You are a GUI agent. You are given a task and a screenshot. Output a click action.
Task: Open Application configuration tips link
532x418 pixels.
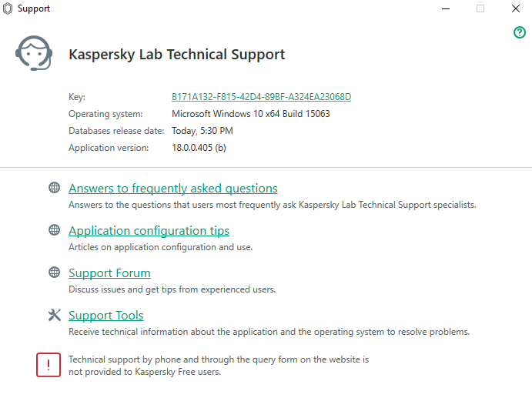149,231
